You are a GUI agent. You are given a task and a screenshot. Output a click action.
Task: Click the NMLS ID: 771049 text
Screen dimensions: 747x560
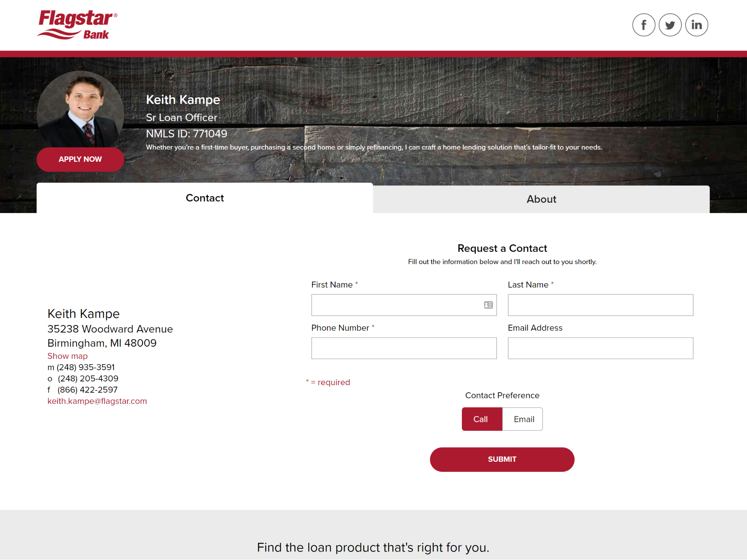(186, 134)
